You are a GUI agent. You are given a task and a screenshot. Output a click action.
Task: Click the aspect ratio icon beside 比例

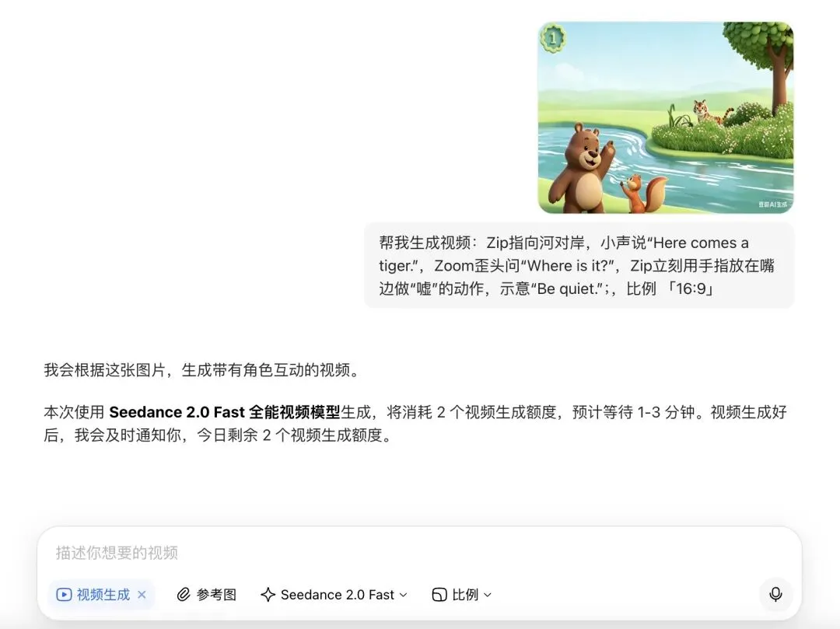coord(439,595)
